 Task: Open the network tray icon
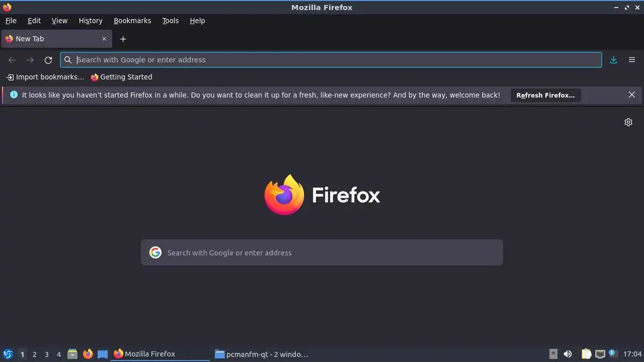600,354
